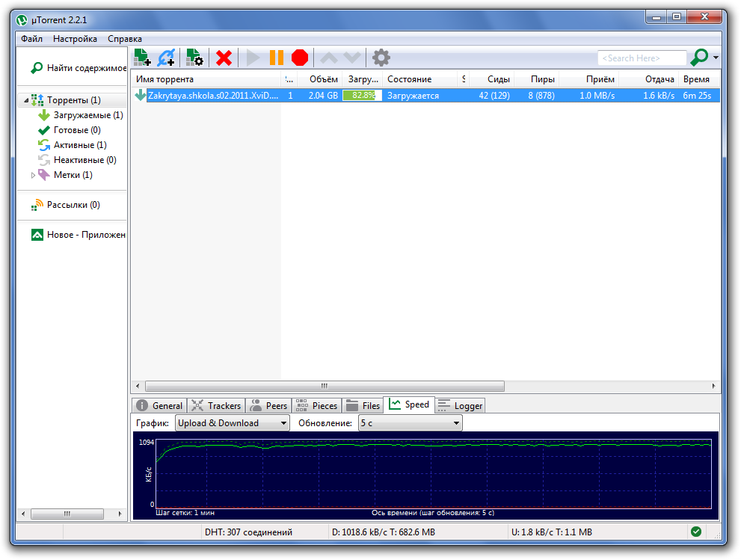The image size is (741, 560).
Task: Open the Справка menu
Action: pos(124,39)
